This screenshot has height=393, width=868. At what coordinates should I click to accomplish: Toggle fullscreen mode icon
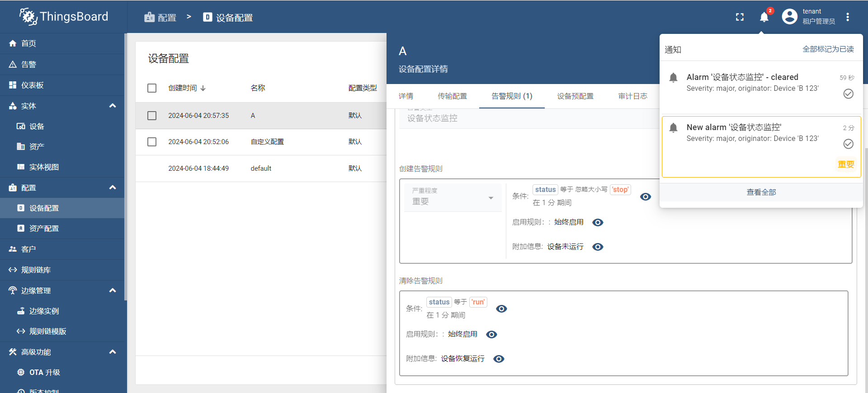(740, 17)
